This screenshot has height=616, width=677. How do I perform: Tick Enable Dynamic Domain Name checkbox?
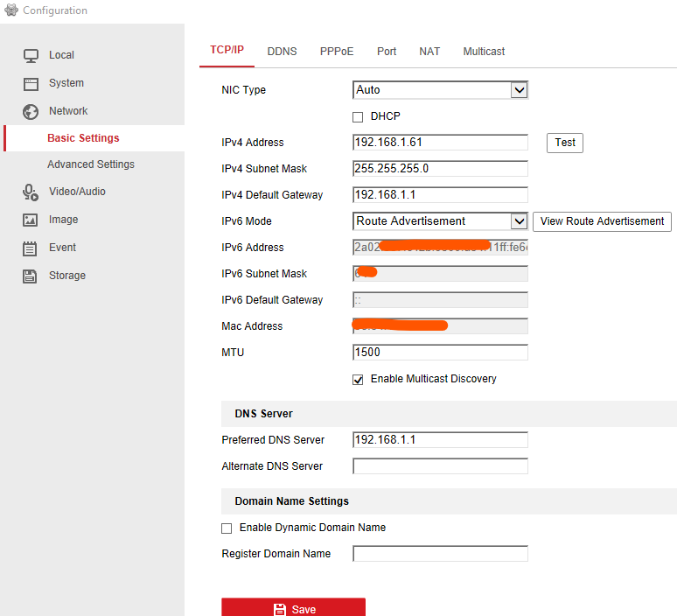[227, 528]
